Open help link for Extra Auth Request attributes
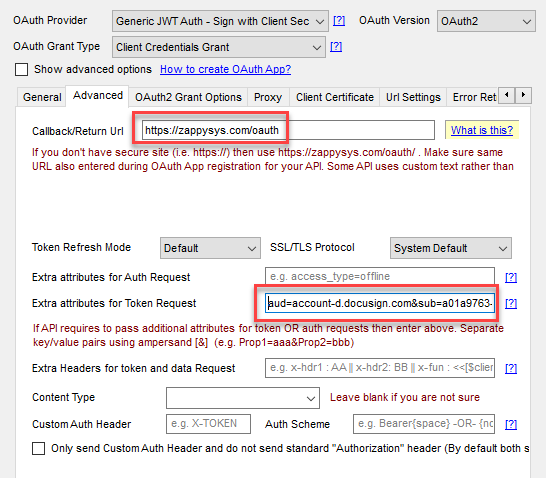The height and width of the screenshot is (478, 546). [x=511, y=277]
